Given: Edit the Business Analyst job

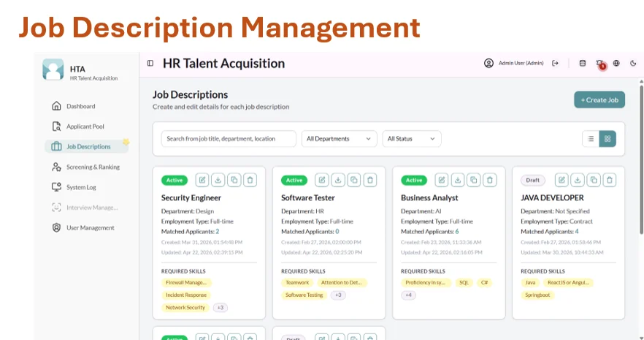Looking at the screenshot, I should 442,180.
